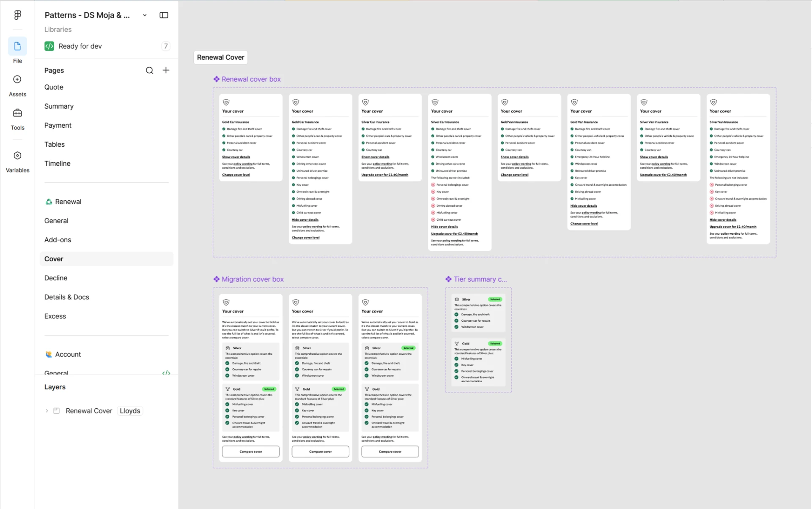The image size is (812, 509).
Task: Click the Ready for dev code icon
Action: 49,46
